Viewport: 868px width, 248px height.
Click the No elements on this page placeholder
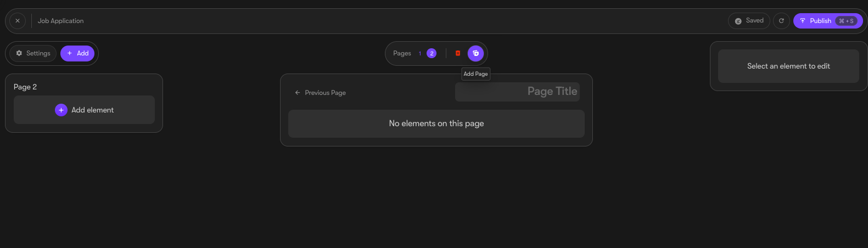(x=436, y=123)
